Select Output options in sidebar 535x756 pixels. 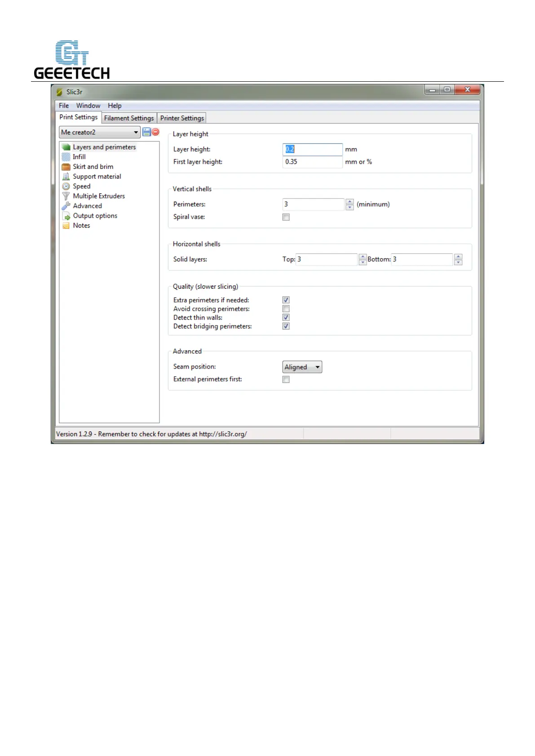click(x=95, y=216)
